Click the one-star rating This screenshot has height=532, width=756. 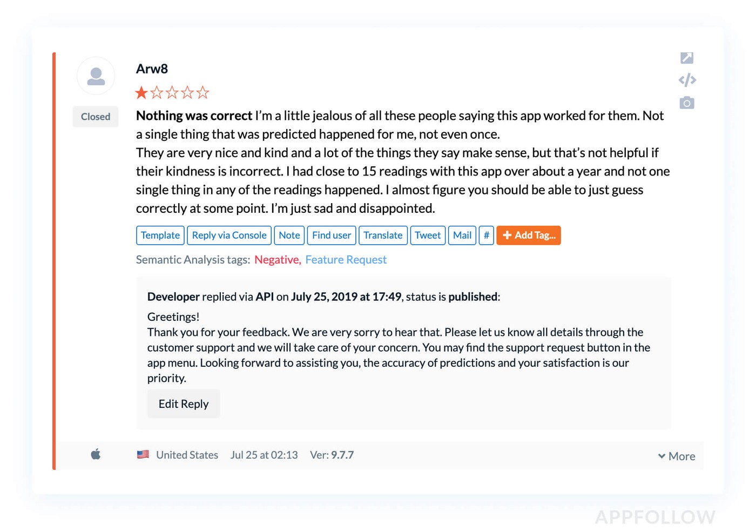pyautogui.click(x=141, y=93)
